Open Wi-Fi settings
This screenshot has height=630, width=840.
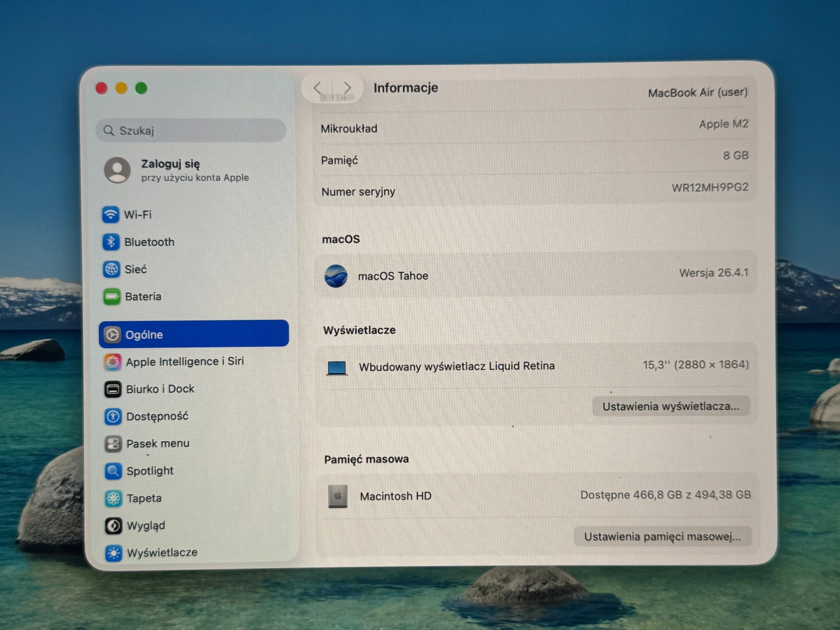(194, 215)
